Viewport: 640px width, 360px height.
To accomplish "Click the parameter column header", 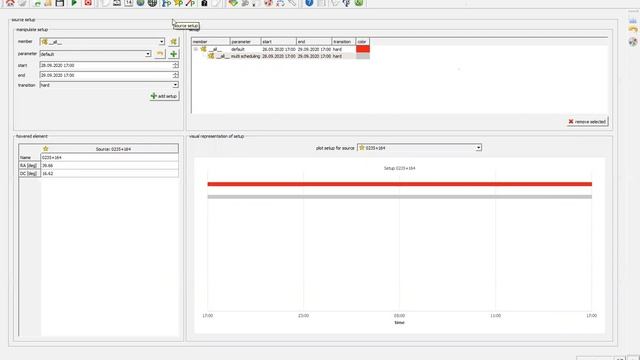I will click(x=245, y=42).
